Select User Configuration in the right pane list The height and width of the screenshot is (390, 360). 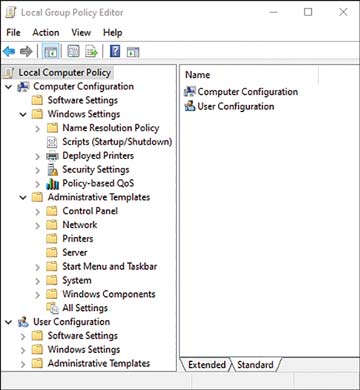click(x=236, y=106)
